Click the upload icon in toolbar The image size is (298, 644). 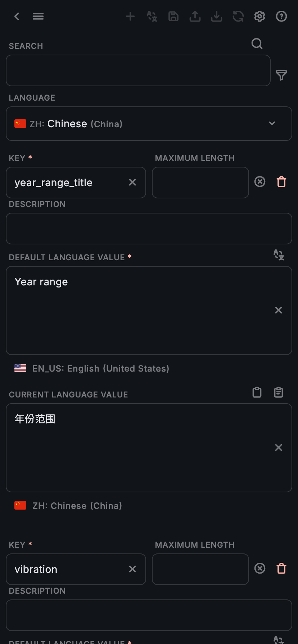pos(195,16)
